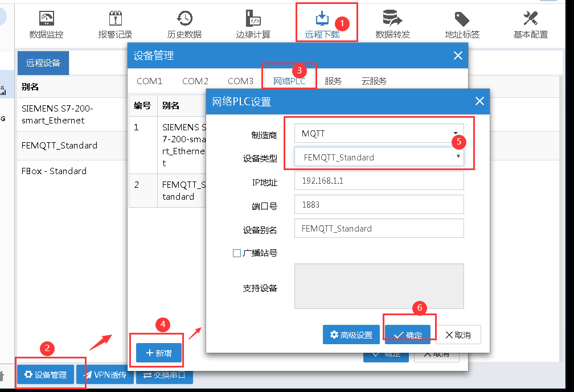The height and width of the screenshot is (392, 574).
Task: Click the 远程下载 remote download icon
Action: click(x=322, y=24)
